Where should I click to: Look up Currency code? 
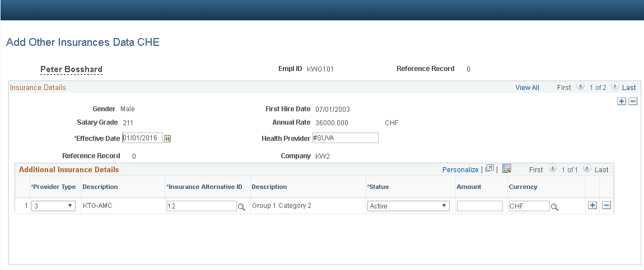point(554,207)
